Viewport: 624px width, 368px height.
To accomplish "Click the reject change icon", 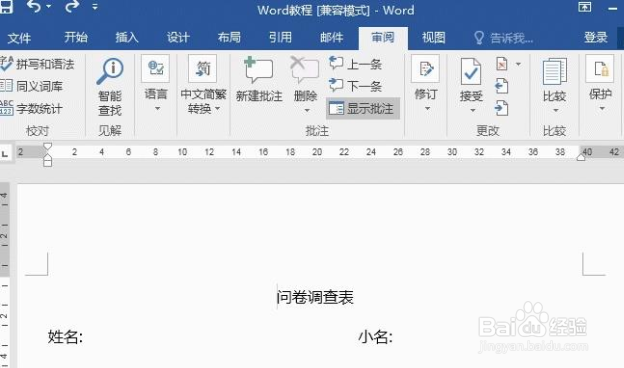I will (x=502, y=64).
